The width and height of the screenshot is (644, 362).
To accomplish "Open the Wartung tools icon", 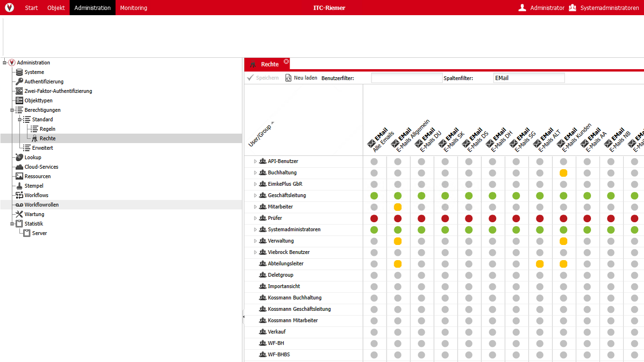I will (x=19, y=214).
